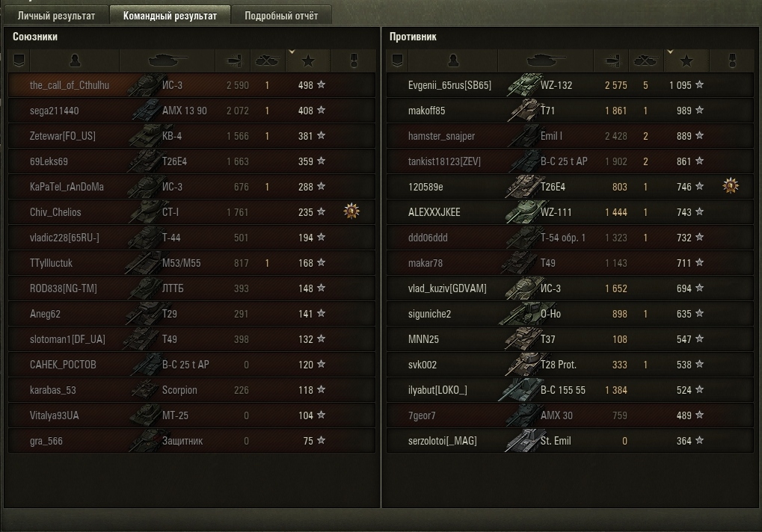The height and width of the screenshot is (532, 762).
Task: Click 120589e medal achievement icon
Action: point(730,186)
